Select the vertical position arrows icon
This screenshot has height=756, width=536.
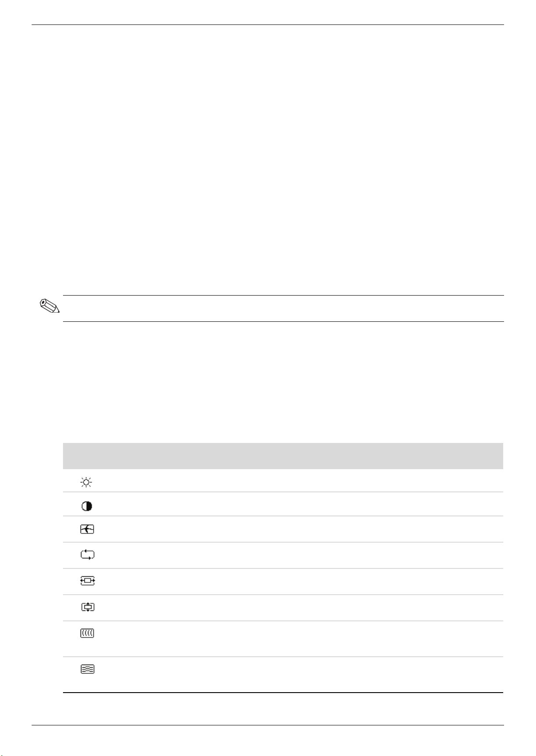tap(88, 607)
